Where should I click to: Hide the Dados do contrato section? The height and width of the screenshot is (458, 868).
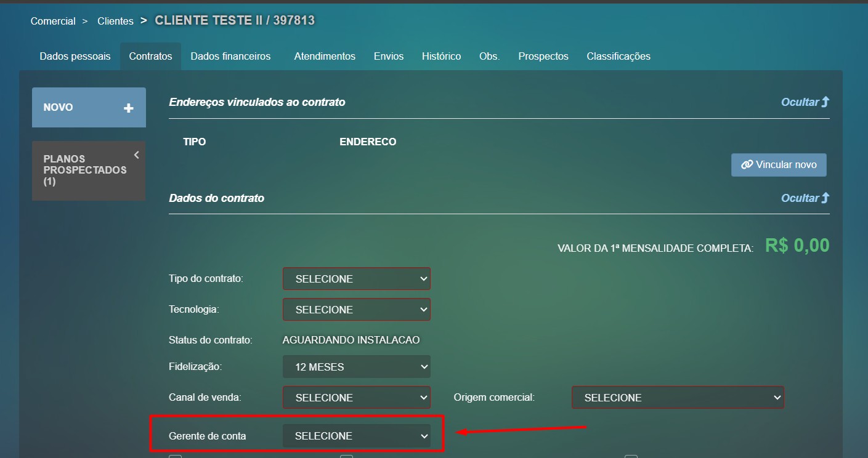pos(805,198)
